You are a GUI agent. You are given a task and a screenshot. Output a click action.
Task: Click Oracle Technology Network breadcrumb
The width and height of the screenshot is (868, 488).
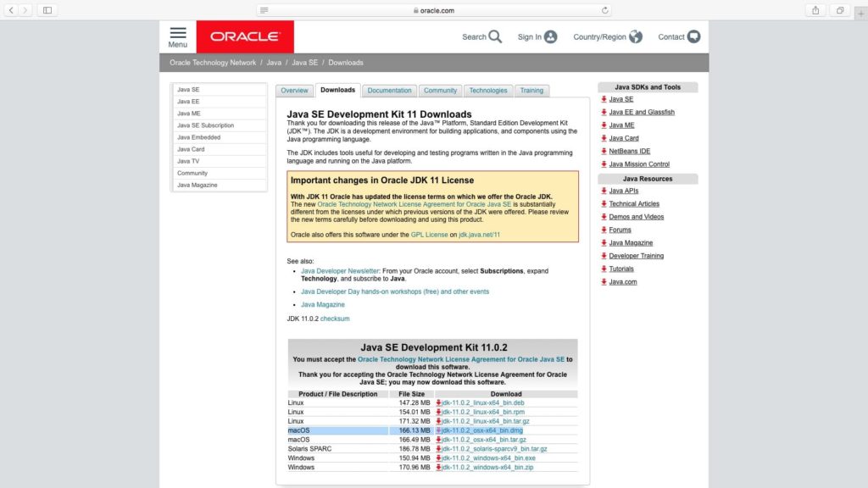(x=213, y=63)
